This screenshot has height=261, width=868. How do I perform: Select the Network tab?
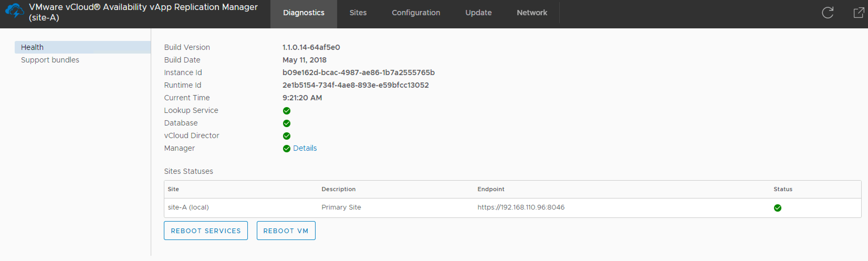point(531,13)
